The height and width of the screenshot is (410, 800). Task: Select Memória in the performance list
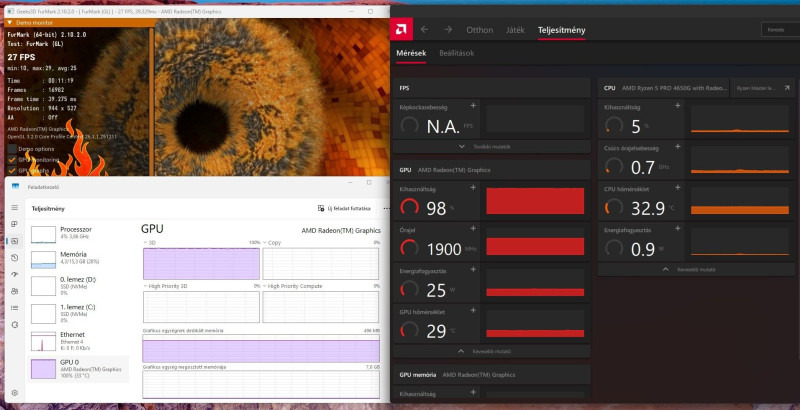79,259
